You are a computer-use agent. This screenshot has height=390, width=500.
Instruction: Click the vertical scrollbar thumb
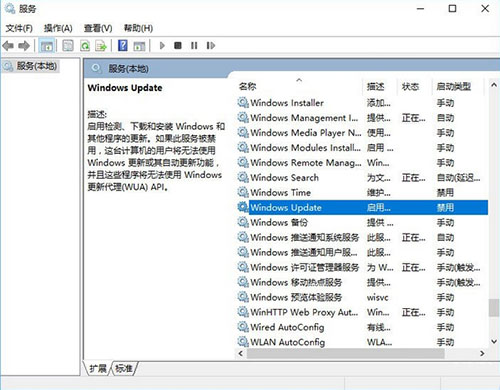[x=494, y=308]
